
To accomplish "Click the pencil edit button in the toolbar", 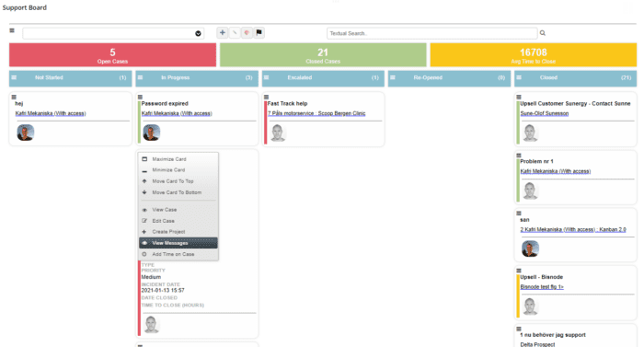I will point(235,32).
